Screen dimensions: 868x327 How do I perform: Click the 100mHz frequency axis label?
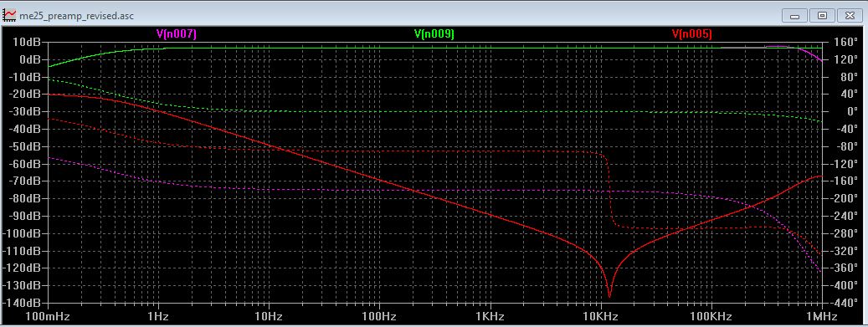coord(49,317)
